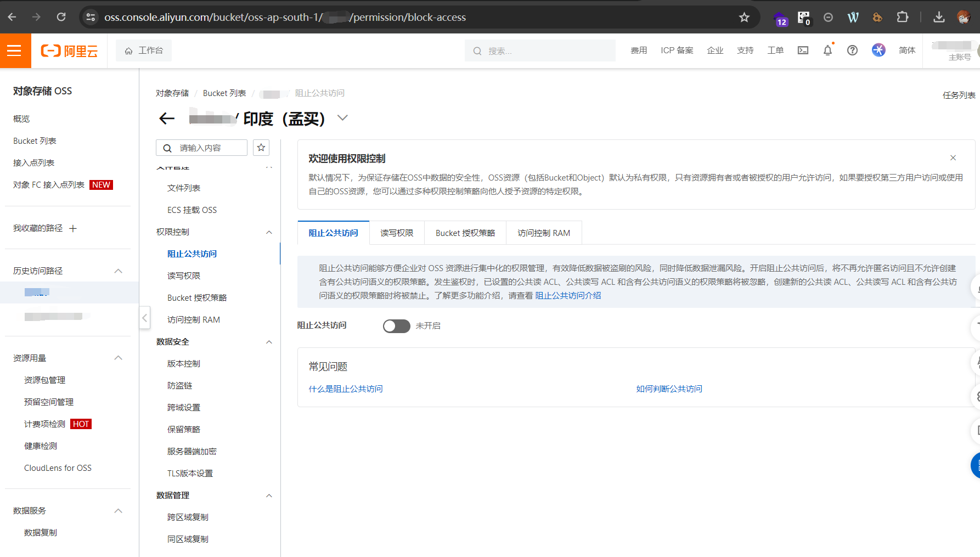Open 任务列表 task list

click(x=959, y=95)
